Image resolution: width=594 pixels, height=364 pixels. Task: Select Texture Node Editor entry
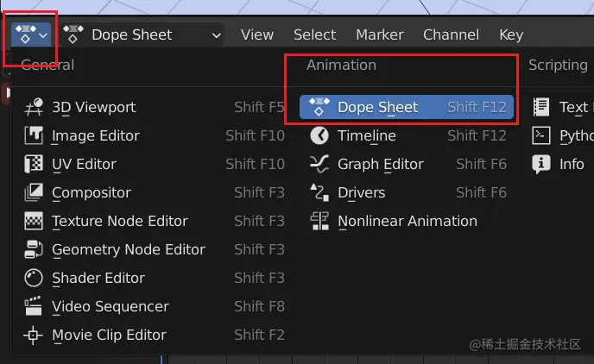click(x=119, y=222)
